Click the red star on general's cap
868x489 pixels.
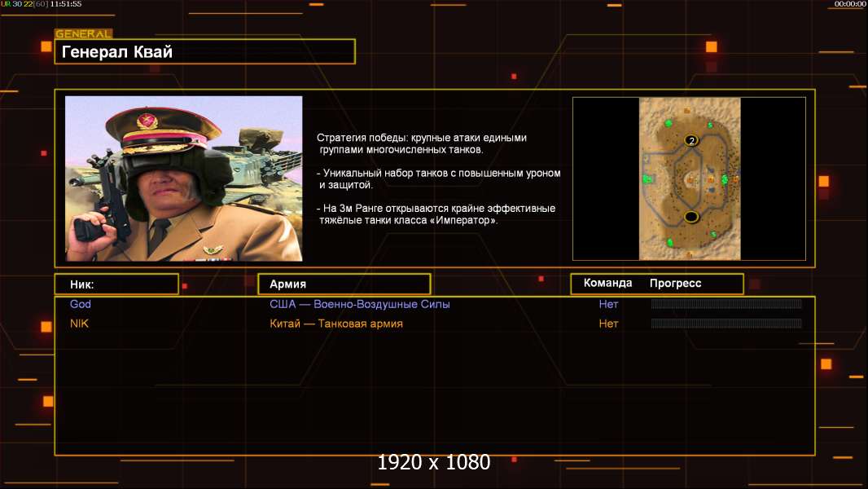(x=148, y=121)
